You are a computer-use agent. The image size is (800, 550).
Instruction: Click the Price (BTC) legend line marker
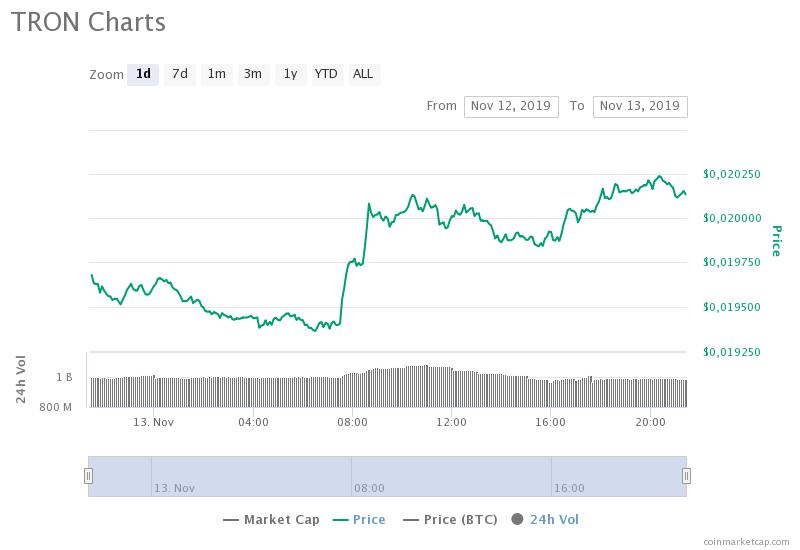click(x=411, y=520)
